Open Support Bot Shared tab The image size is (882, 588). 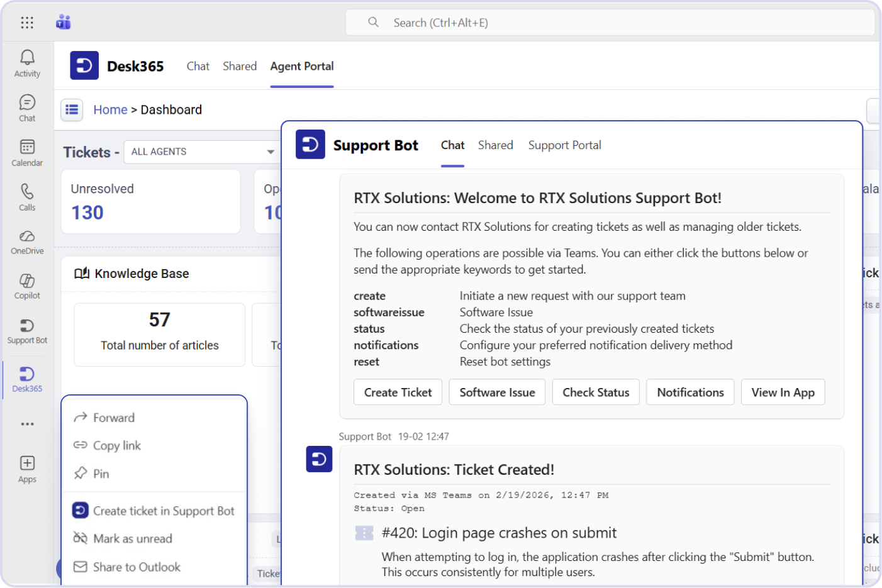coord(495,145)
